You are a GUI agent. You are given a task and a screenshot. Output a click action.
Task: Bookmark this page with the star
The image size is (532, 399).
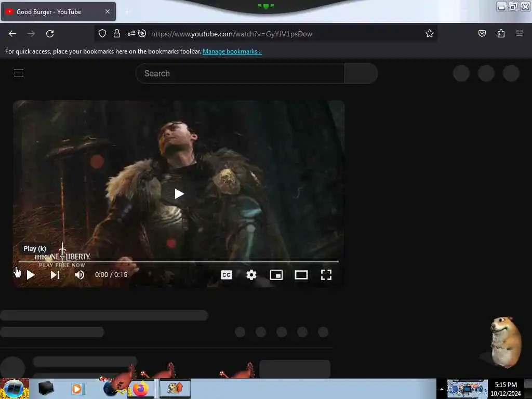pos(430,33)
